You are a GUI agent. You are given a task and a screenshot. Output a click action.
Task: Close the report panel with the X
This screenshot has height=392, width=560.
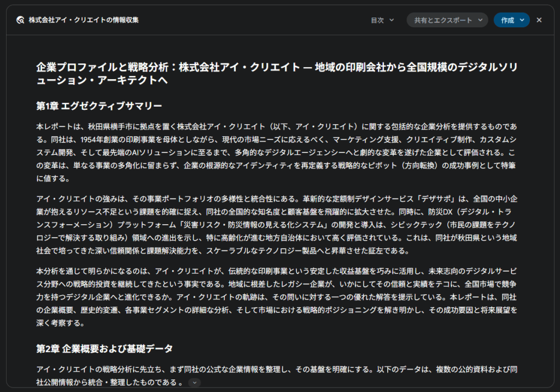point(539,20)
